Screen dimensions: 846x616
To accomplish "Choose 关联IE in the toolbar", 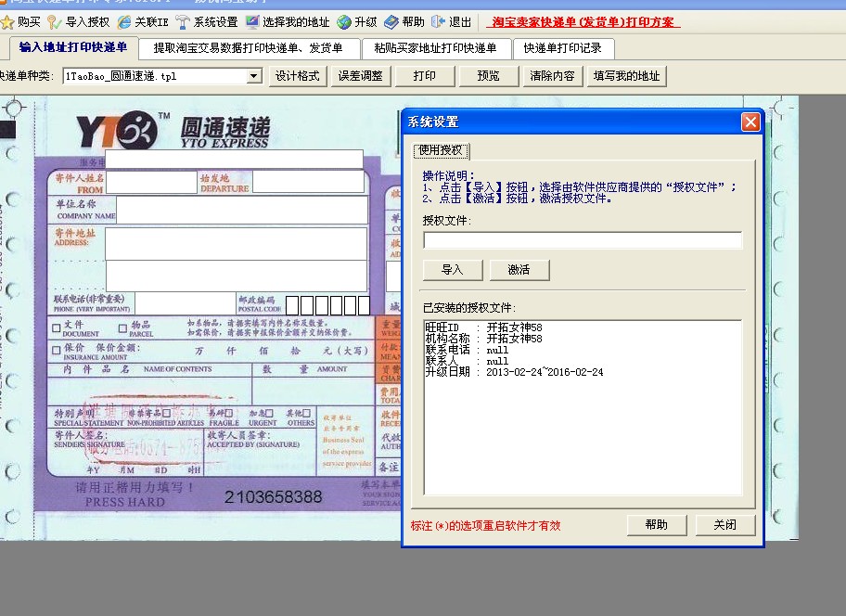I will tap(151, 22).
